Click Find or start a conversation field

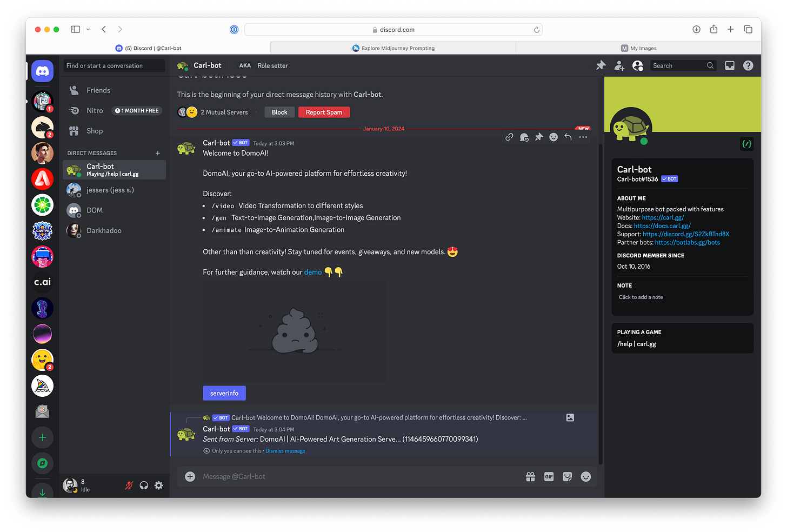point(114,65)
